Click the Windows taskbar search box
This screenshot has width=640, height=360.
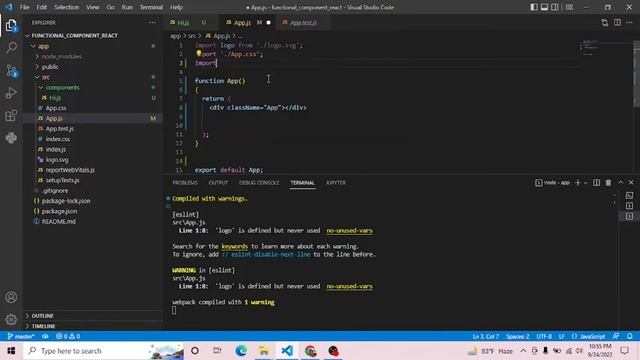[104, 351]
